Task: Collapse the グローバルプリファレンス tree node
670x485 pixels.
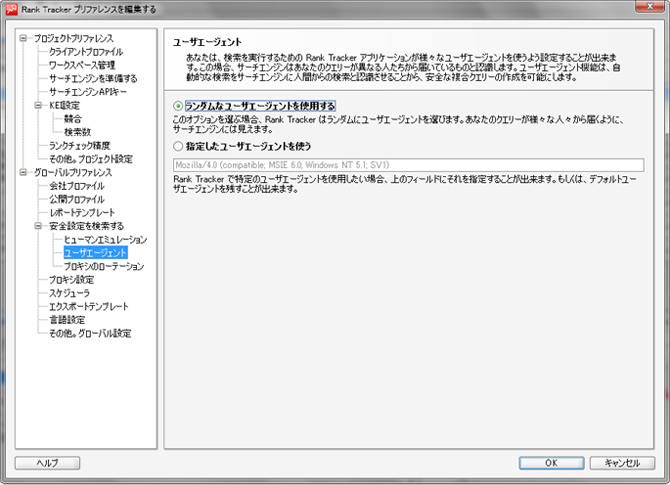Action: coord(24,172)
